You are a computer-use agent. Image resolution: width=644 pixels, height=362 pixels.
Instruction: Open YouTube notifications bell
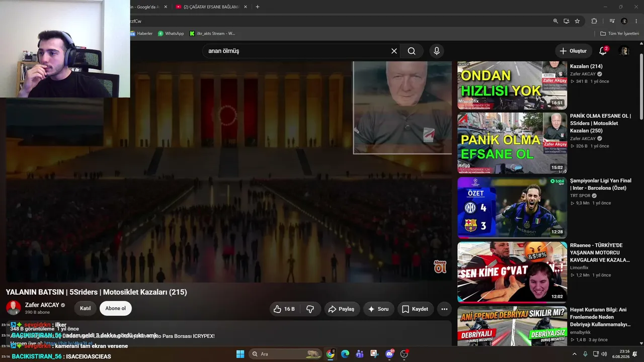click(603, 51)
